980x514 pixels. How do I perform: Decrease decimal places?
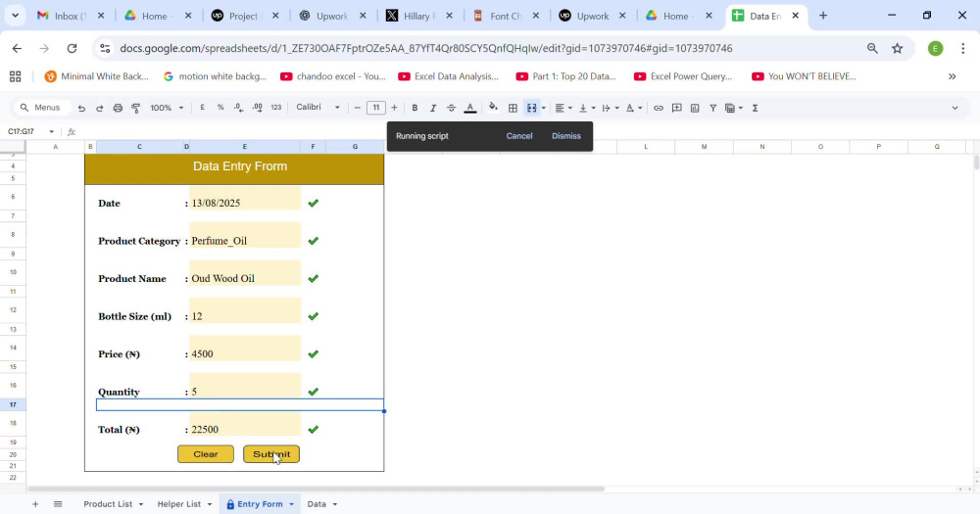(239, 108)
